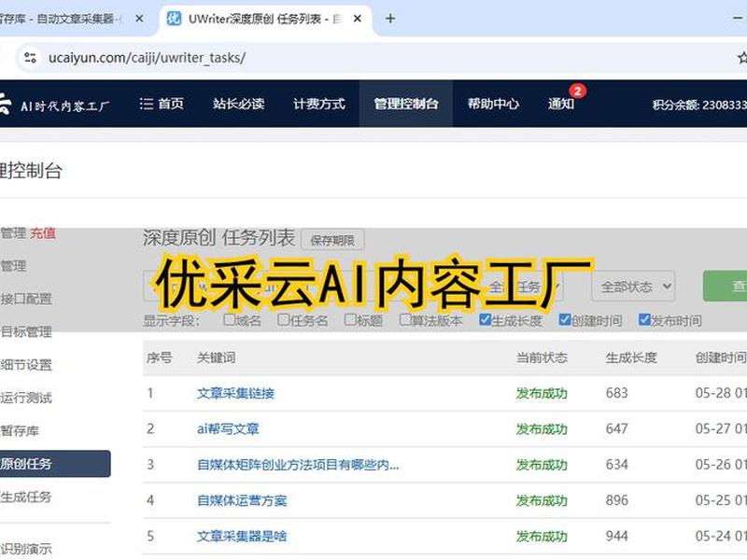Uncheck the 生成长度 field checkbox
The image size is (747, 560).
[x=485, y=319]
